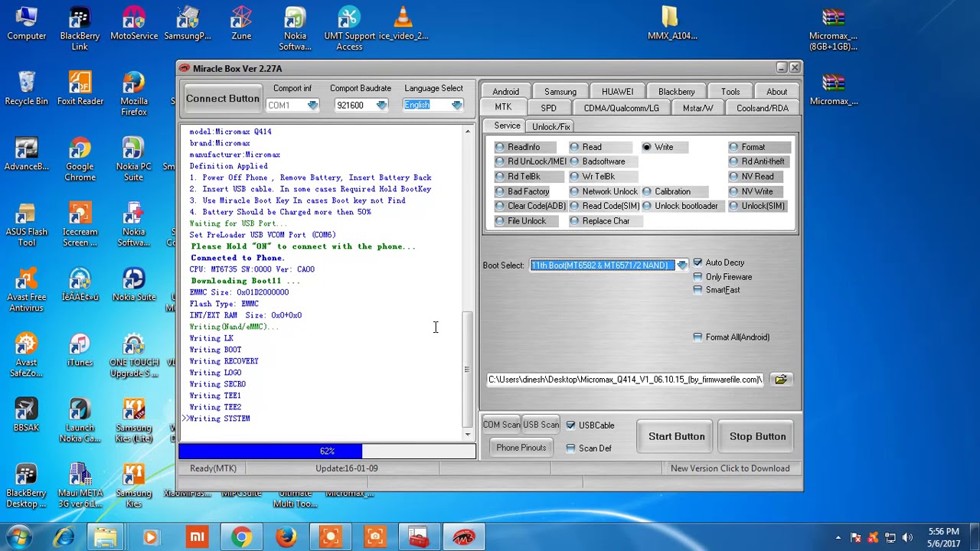Screen dimensions: 980x551
Task: Open Windows Start menu
Action: [18, 537]
